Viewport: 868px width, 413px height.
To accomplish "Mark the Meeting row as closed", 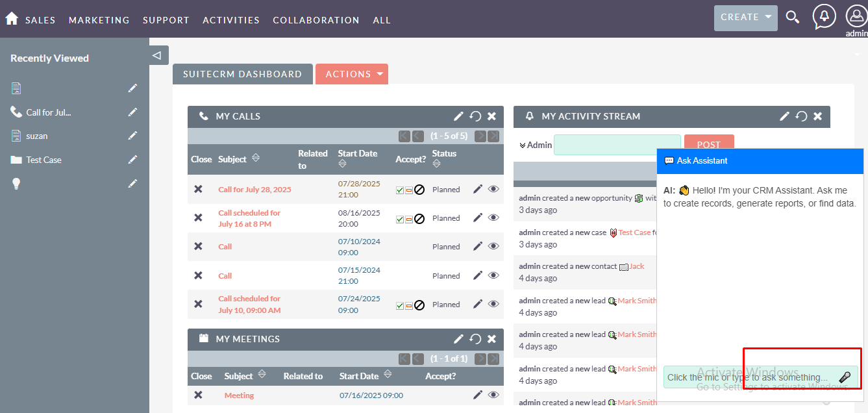I will click(x=198, y=395).
